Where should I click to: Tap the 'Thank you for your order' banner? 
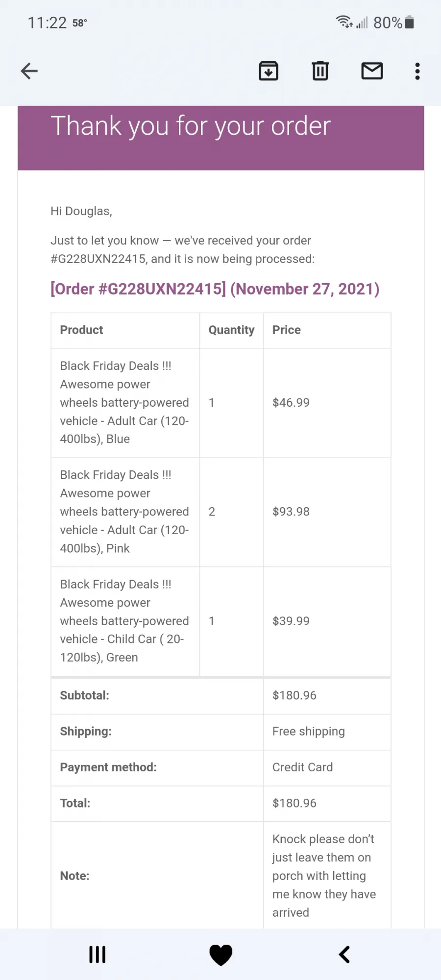coord(221,138)
